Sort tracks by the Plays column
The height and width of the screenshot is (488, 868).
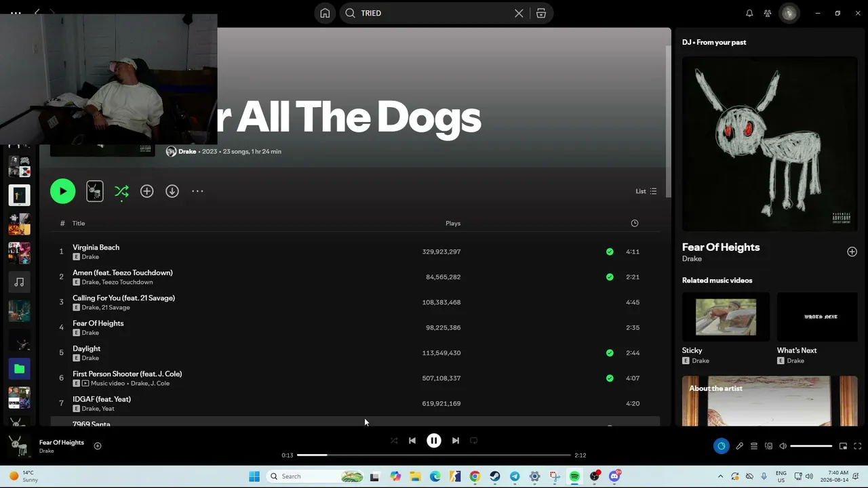pos(453,223)
